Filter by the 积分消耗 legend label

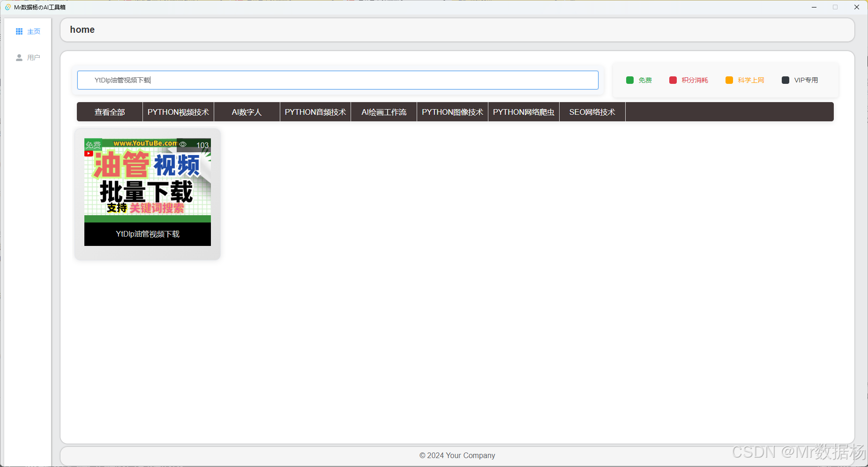coord(695,80)
